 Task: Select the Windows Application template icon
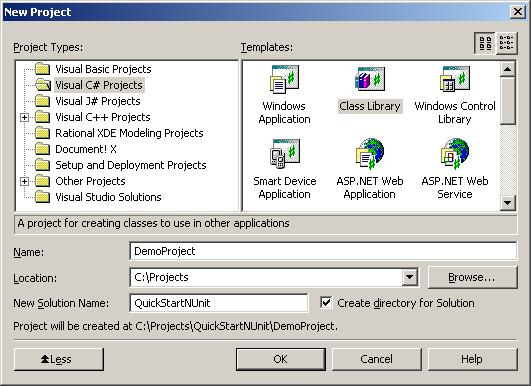(284, 79)
